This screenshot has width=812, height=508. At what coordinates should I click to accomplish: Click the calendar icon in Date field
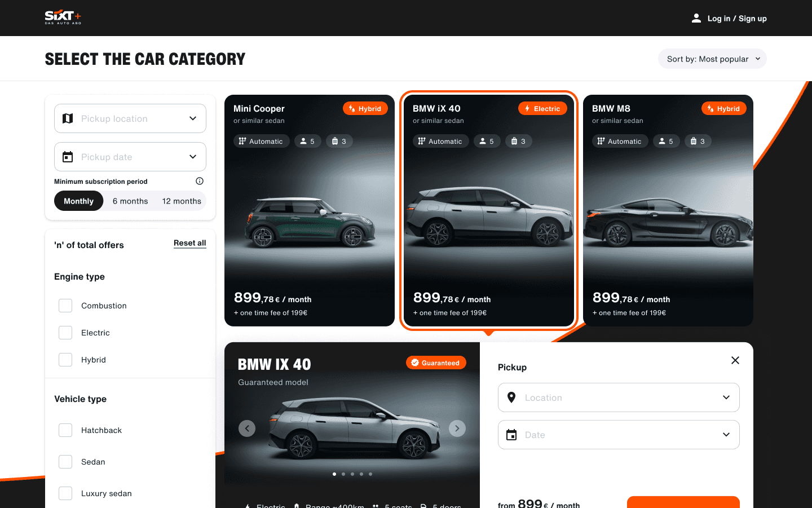[511, 435]
